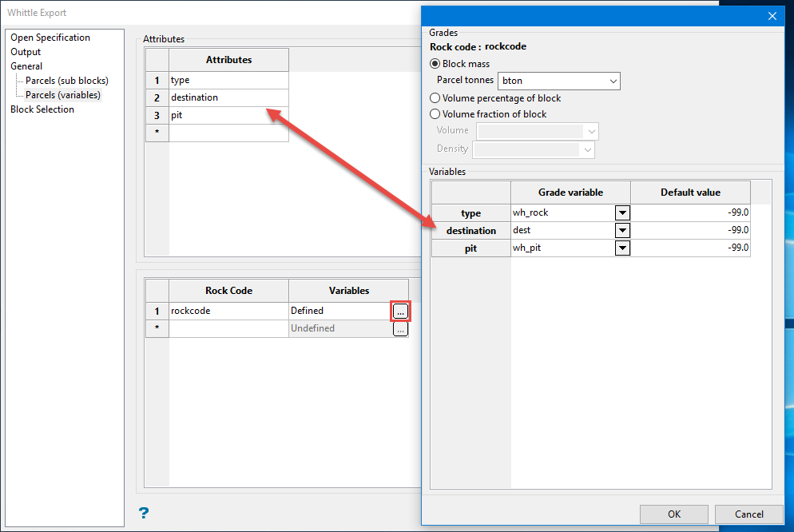
Task: Expand grade variable dropdown for pit row
Action: point(622,248)
